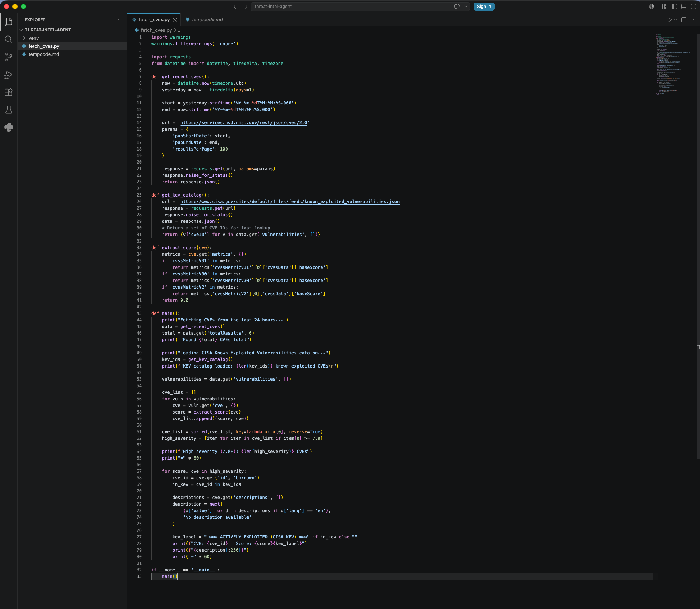Click the 'def extract_score(cve):' line
The width and height of the screenshot is (700, 609).
[182, 248]
